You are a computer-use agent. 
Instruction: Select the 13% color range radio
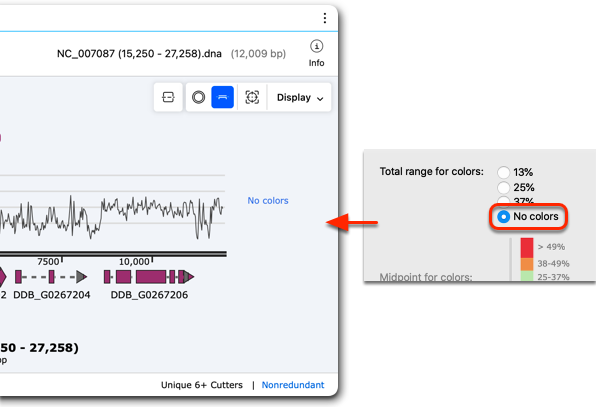click(x=504, y=172)
